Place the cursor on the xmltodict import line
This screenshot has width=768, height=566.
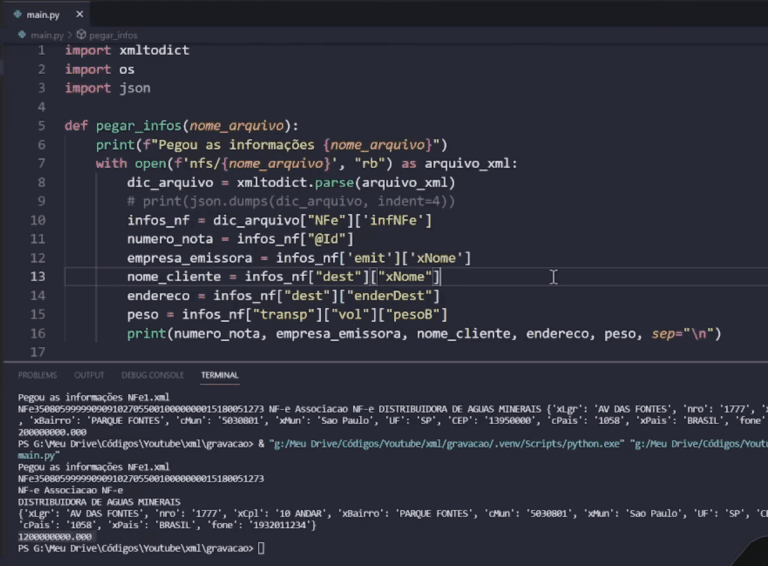(x=127, y=50)
